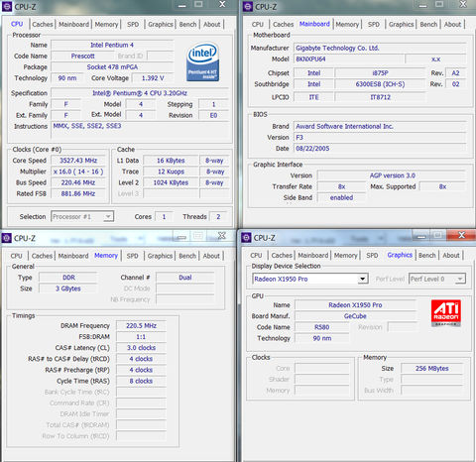Click the BIOS Date value 08/22/2005
476x462 pixels.
click(380, 149)
